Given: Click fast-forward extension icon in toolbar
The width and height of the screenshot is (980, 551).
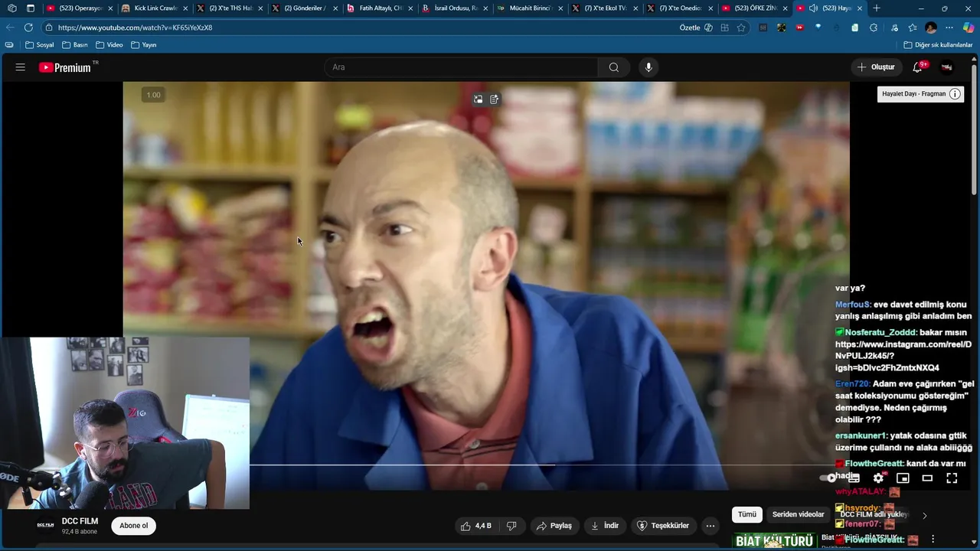Looking at the screenshot, I should [799, 28].
